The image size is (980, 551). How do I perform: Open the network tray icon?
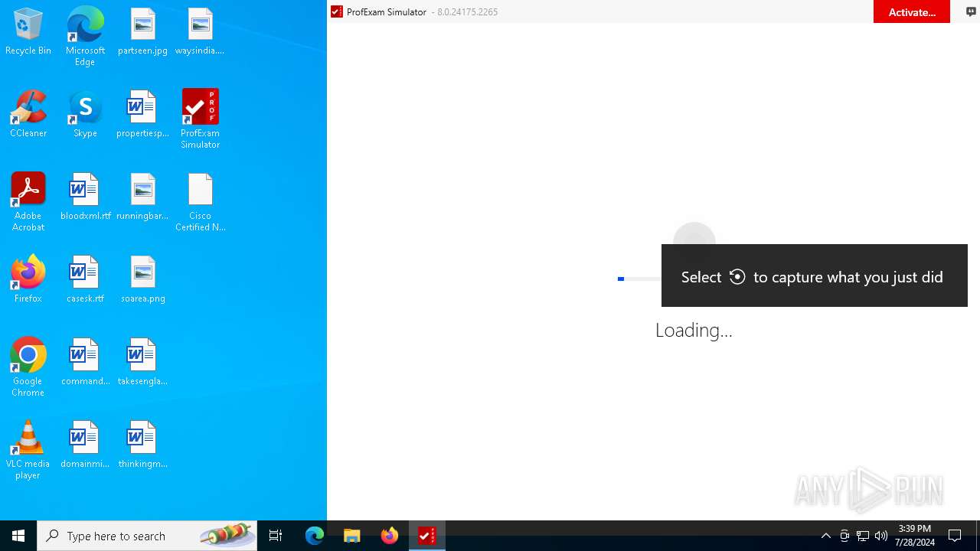coord(863,536)
